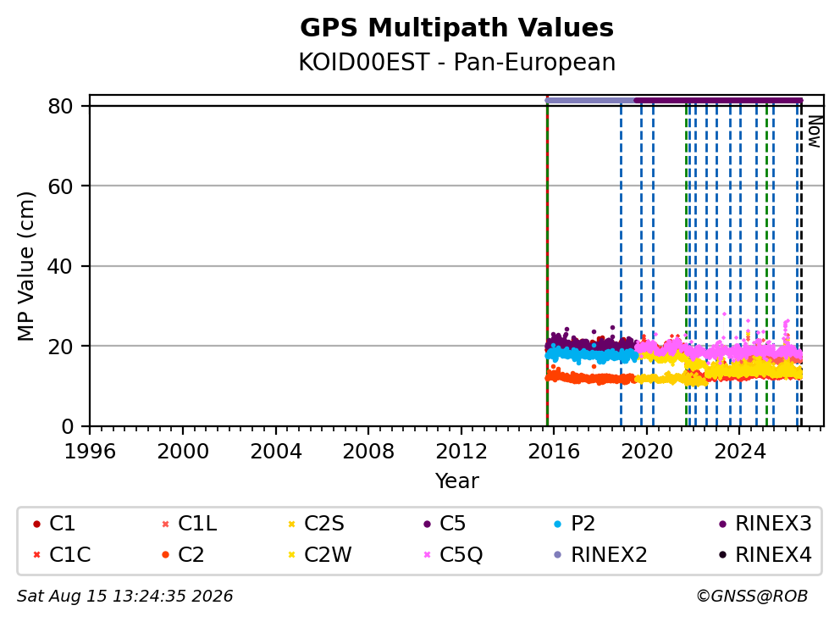The width and height of the screenshot is (840, 622).
Task: Click the KOID00EST - Pan-European subtitle
Action: [457, 62]
